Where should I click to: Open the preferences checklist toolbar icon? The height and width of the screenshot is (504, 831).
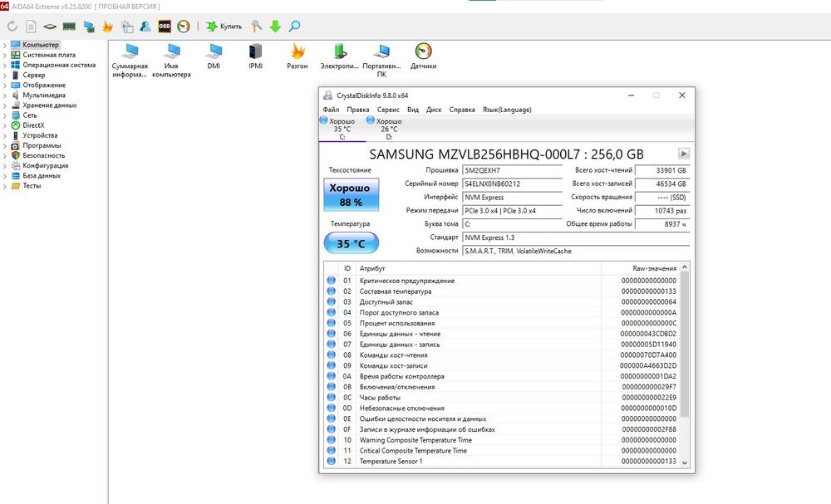tap(127, 27)
